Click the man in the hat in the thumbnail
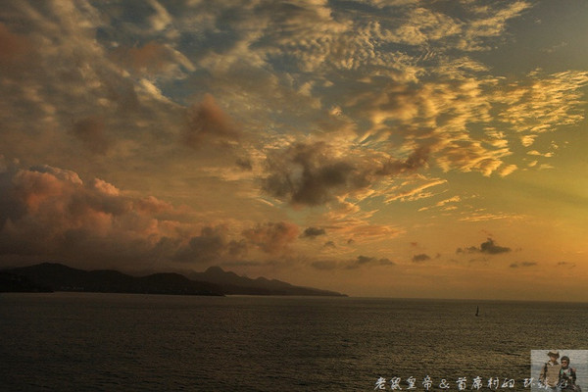The image size is (588, 392). pyautogui.click(x=553, y=370)
